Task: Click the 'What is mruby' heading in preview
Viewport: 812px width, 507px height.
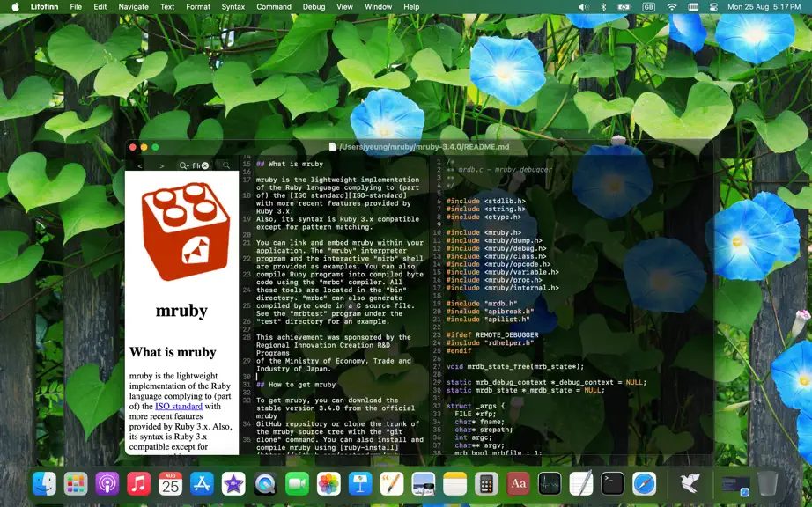Action: (173, 352)
